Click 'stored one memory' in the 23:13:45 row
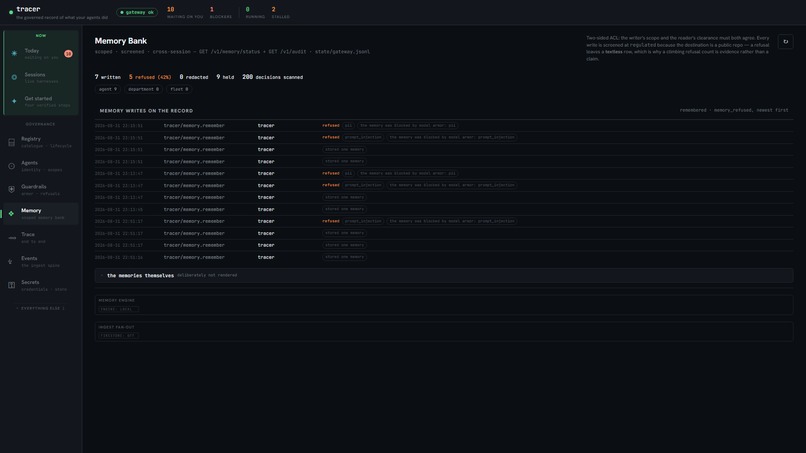The height and width of the screenshot is (453, 806). [344, 209]
